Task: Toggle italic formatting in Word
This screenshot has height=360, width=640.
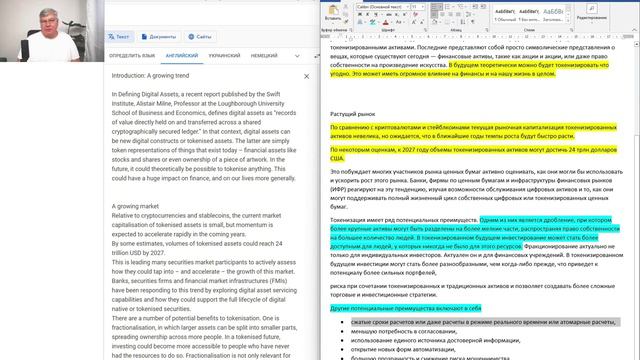Action: (x=367, y=14)
